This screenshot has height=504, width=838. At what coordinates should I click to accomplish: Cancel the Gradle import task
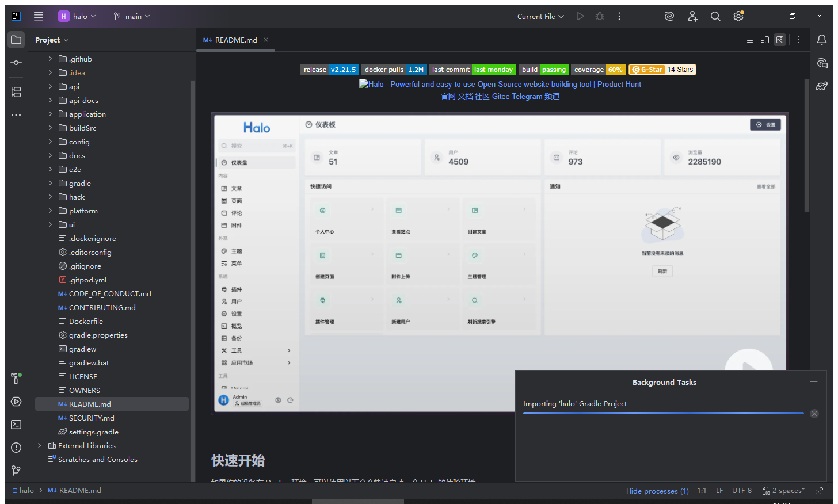pyautogui.click(x=814, y=414)
